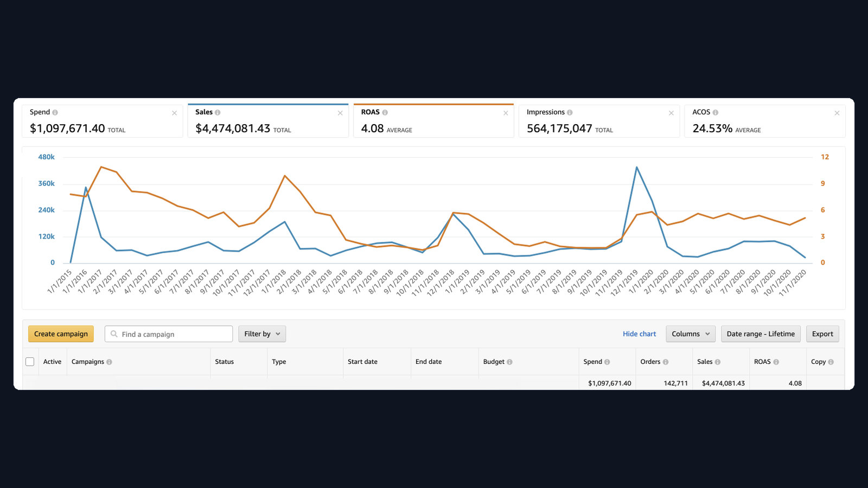Tick the select-all campaigns checkbox

30,362
